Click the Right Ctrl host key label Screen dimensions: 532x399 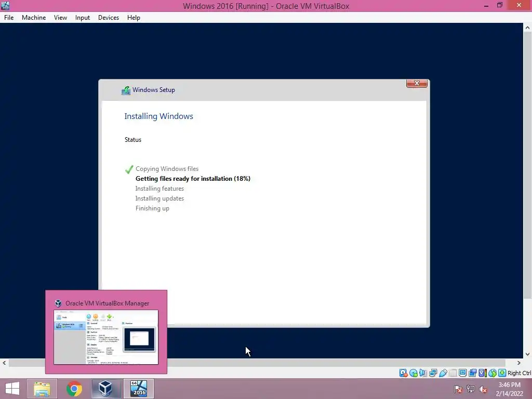point(519,373)
